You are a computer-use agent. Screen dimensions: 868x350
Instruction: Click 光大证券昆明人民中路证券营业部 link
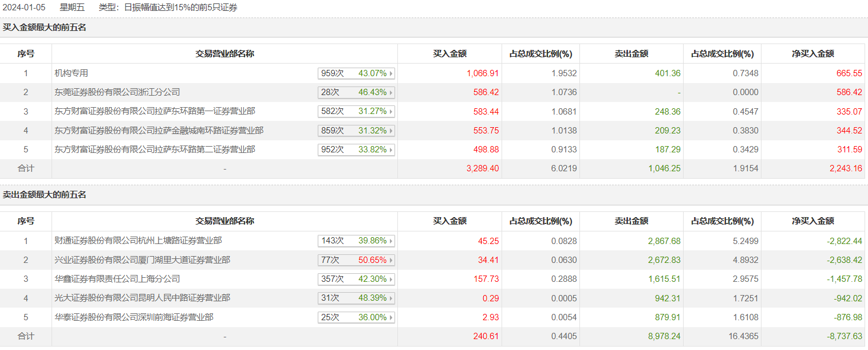coord(142,298)
